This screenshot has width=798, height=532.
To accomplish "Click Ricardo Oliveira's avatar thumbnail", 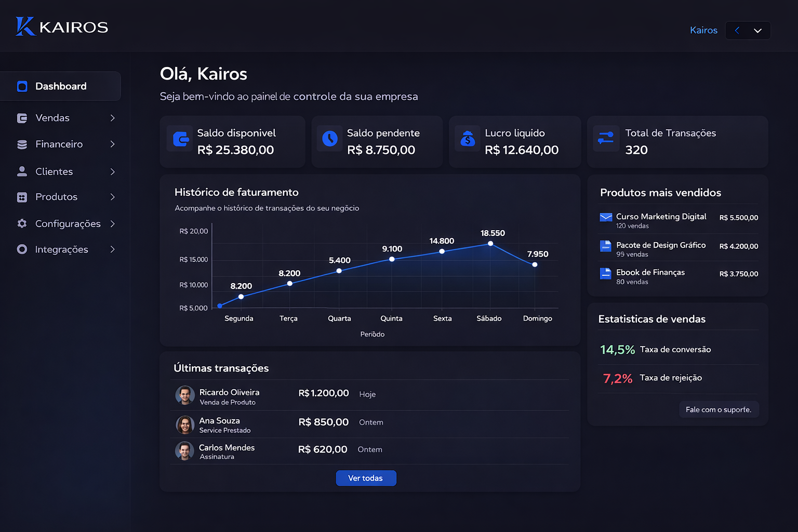I will [185, 395].
